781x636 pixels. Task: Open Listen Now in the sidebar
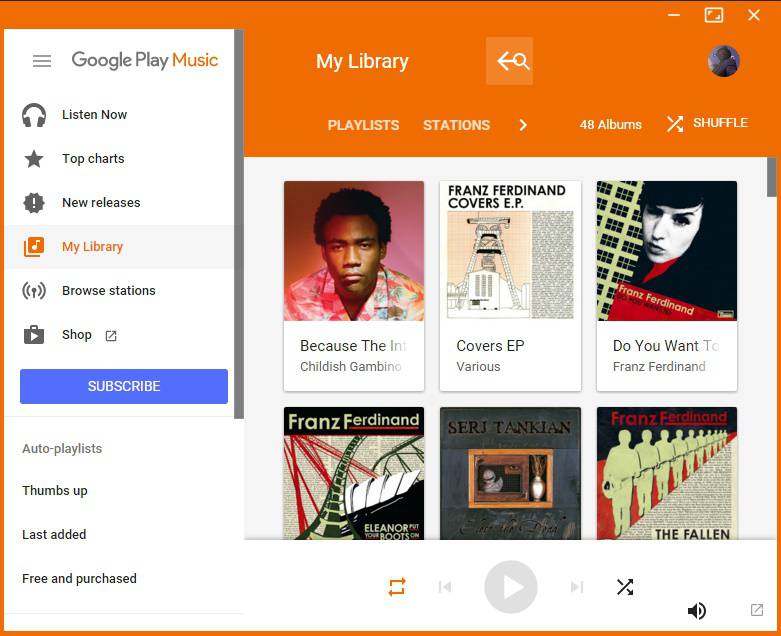pos(94,115)
